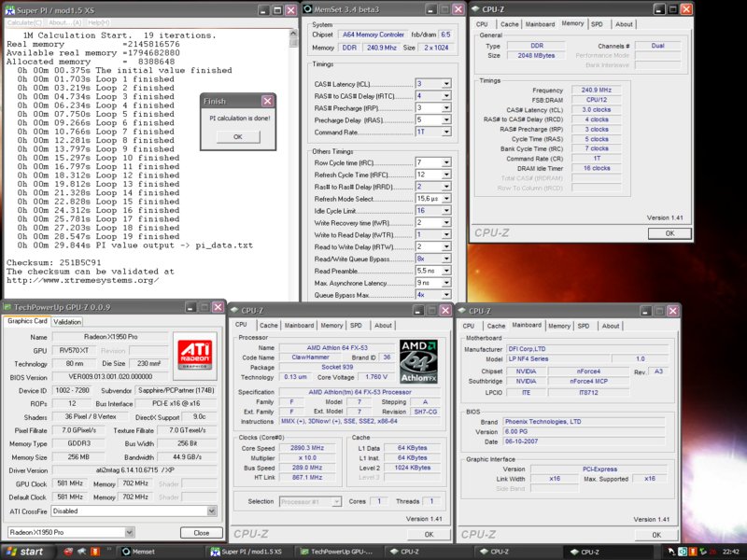Click the Super PI title bar icon
This screenshot has width=747, height=560.
coord(9,9)
